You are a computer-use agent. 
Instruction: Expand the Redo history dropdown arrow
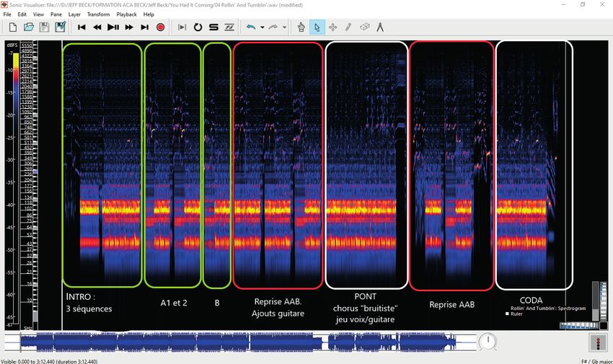285,27
